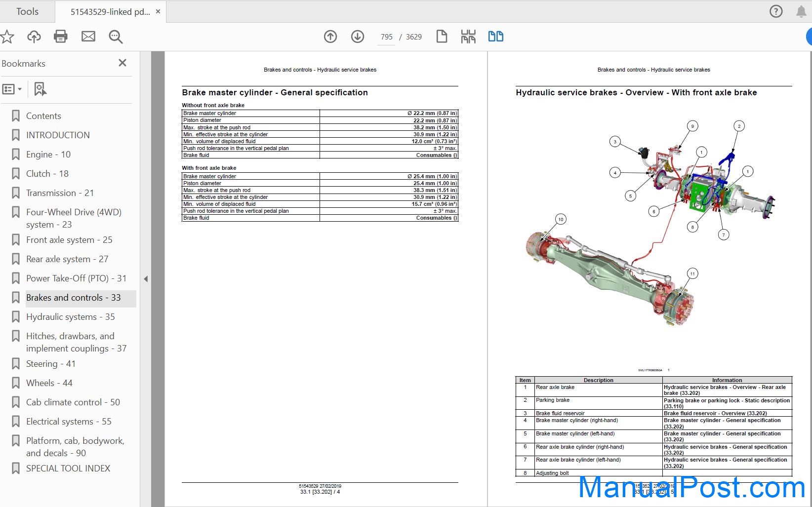Click the bookmark icon beside INTRODUCTION
Screen dimensions: 812x507
(x=16, y=135)
